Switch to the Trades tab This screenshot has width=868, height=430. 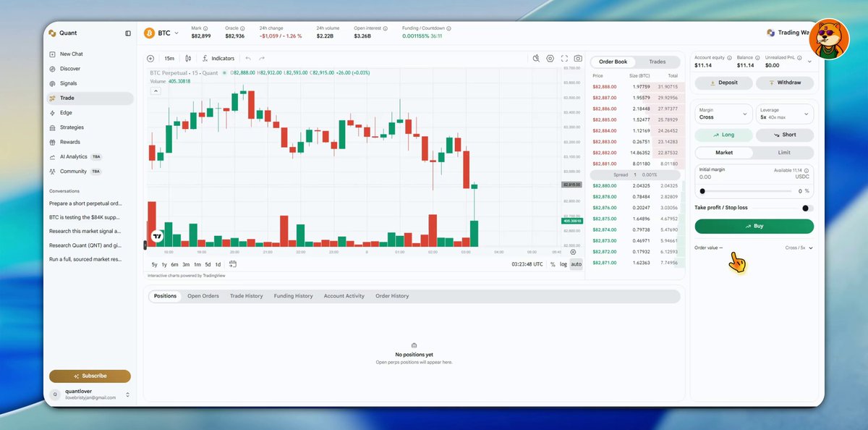(658, 62)
